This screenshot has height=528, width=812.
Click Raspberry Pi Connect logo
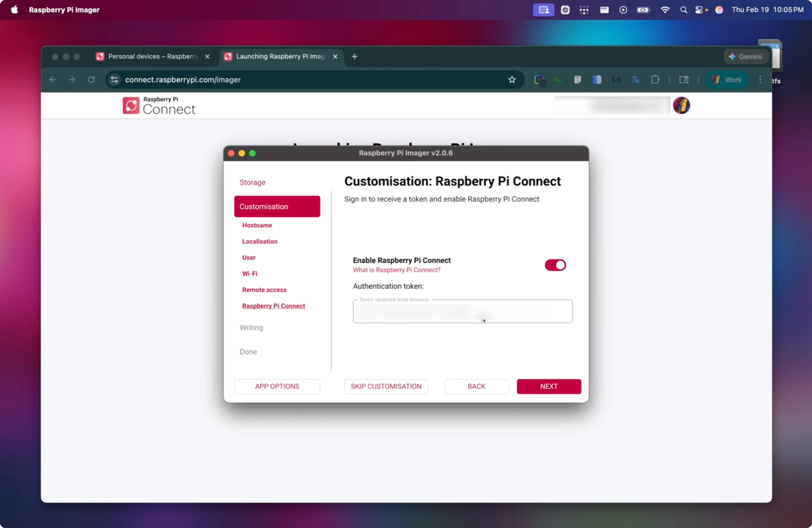tap(159, 106)
